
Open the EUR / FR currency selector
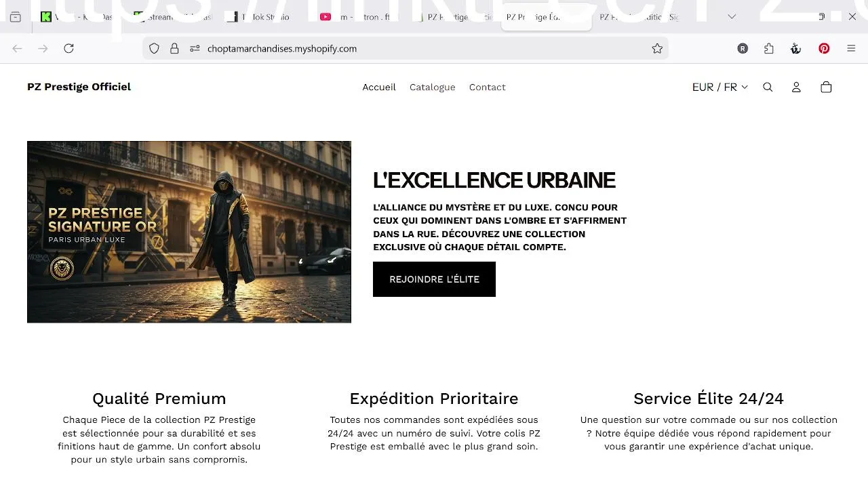719,87
